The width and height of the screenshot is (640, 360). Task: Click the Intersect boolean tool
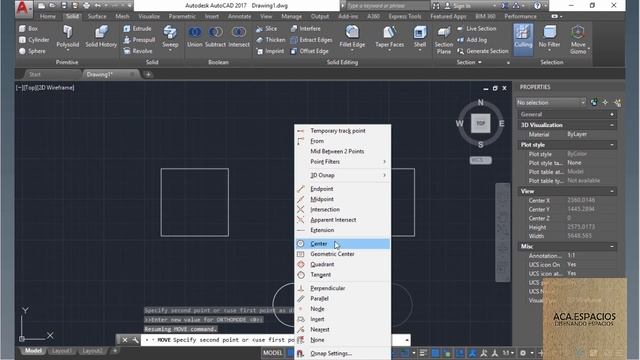239,37
